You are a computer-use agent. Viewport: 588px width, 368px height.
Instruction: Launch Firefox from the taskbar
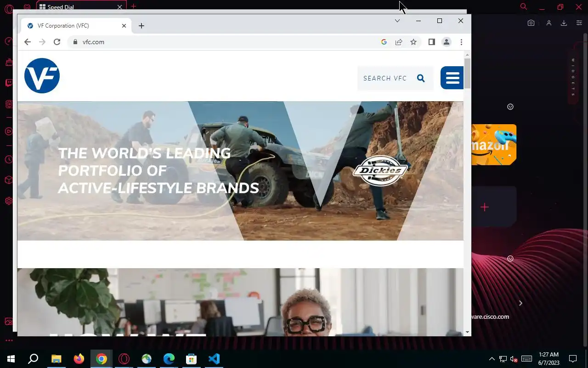tap(79, 359)
